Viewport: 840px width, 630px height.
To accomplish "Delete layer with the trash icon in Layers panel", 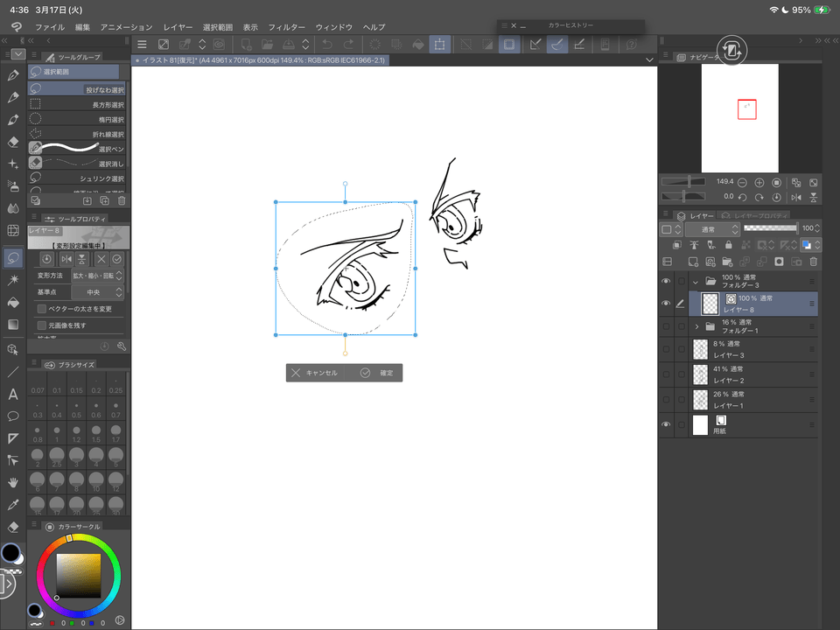I will (813, 262).
